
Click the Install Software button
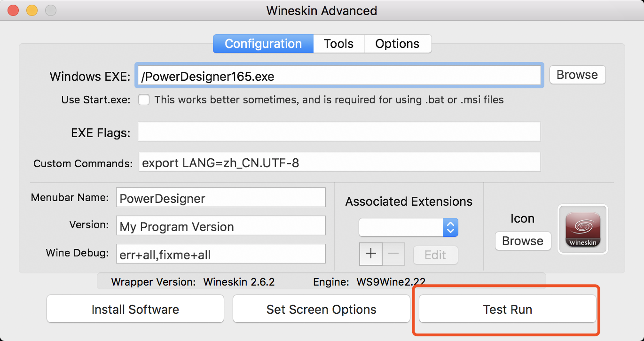pos(135,310)
